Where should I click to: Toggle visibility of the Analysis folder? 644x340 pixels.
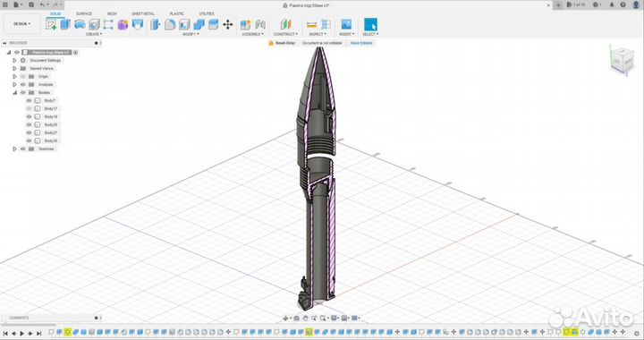pyautogui.click(x=23, y=85)
